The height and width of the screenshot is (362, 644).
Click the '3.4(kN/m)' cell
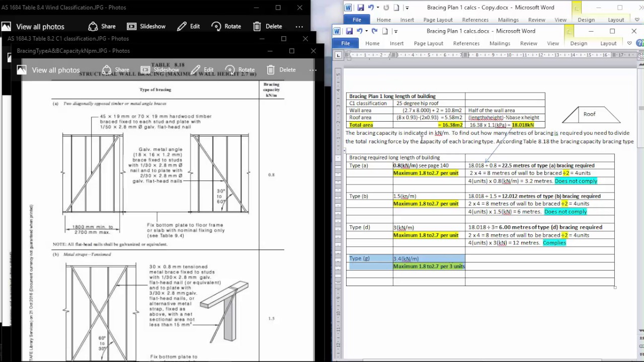[x=429, y=258]
